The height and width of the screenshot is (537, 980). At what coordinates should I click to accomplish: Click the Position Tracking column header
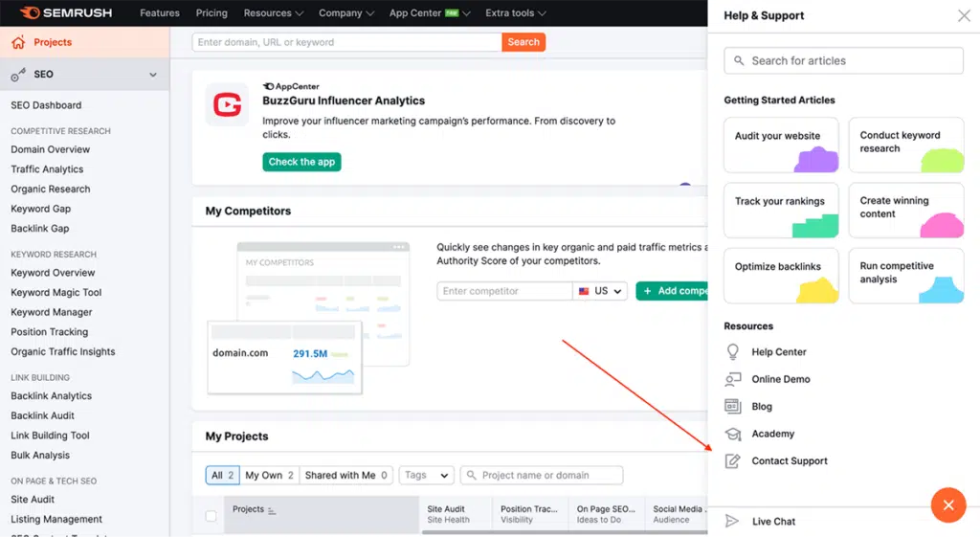[x=530, y=514]
